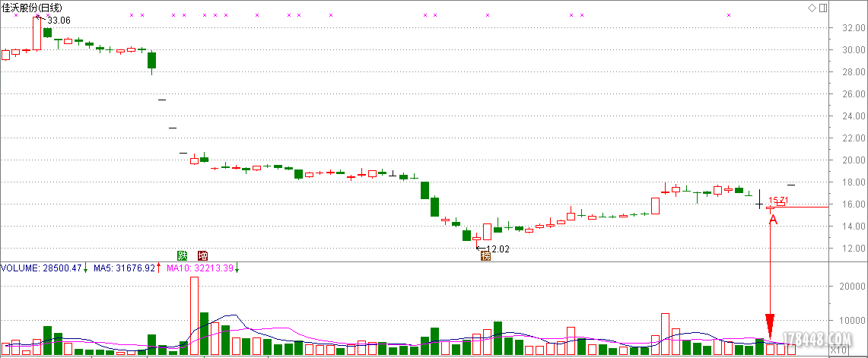Click the dark red 增 event marker
This screenshot has height=358, width=868.
coord(203,255)
